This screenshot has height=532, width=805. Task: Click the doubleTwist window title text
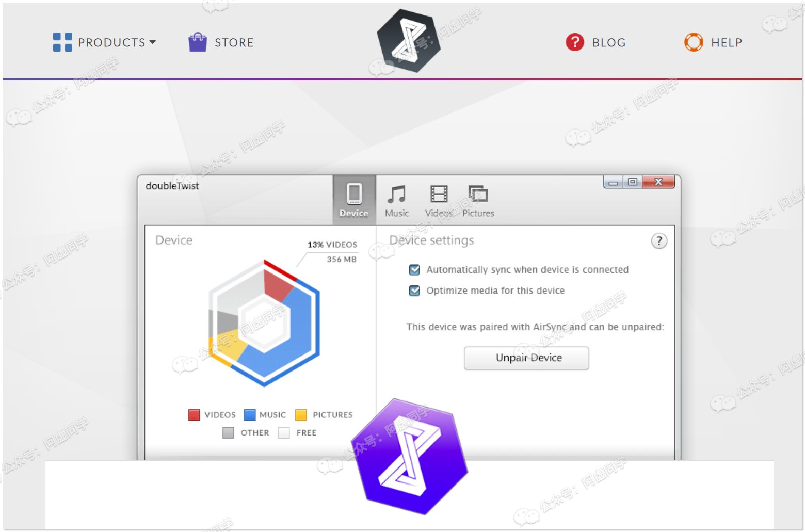172,186
